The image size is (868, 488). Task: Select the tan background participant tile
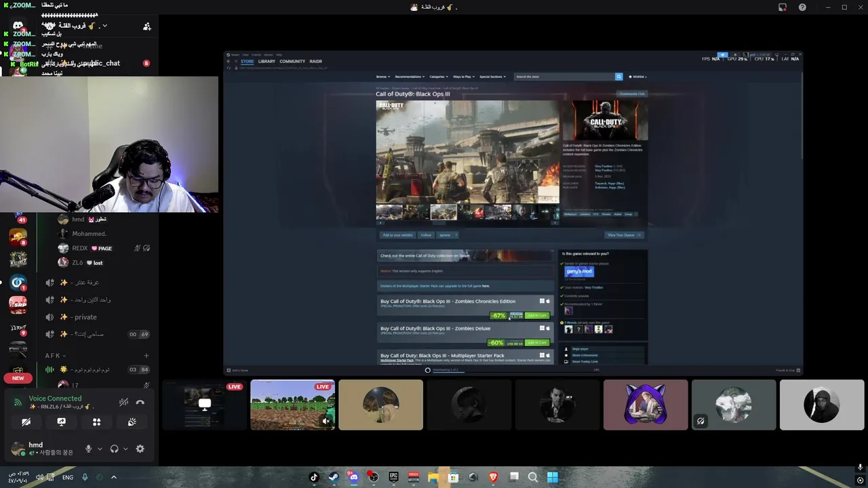(x=380, y=405)
